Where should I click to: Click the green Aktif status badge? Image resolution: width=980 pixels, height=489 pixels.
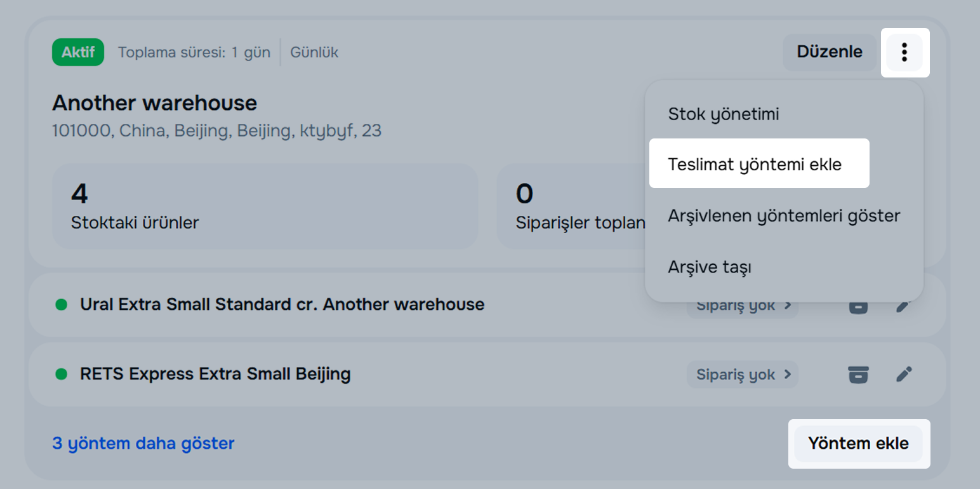click(x=77, y=52)
